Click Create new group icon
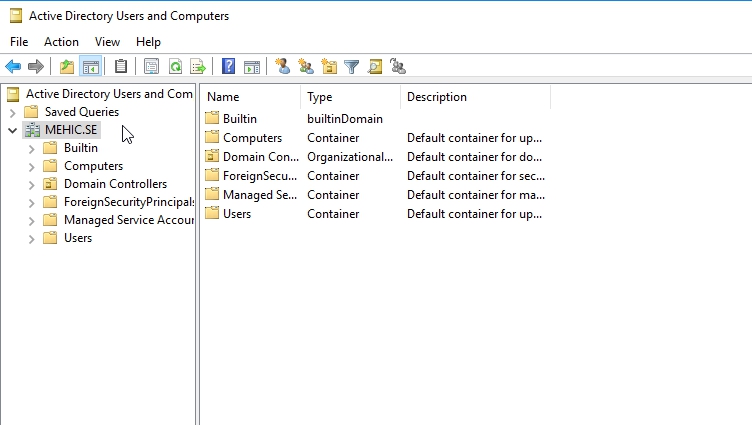 (x=306, y=67)
